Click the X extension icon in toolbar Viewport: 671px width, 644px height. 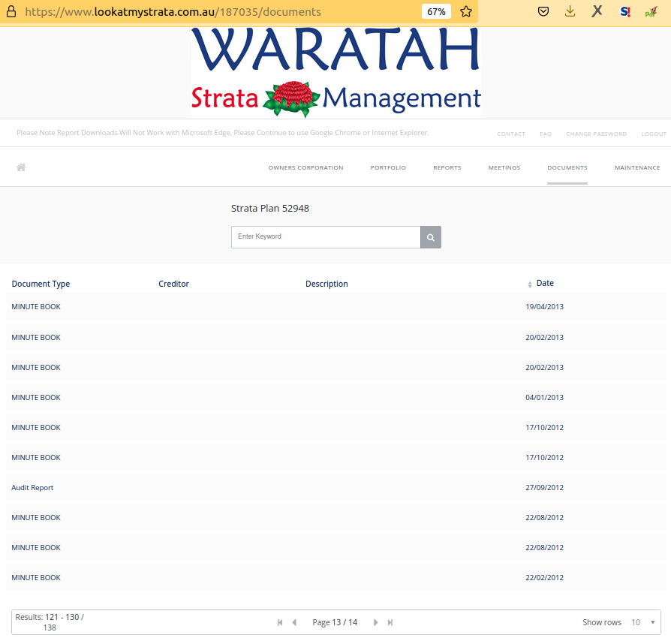coord(597,11)
